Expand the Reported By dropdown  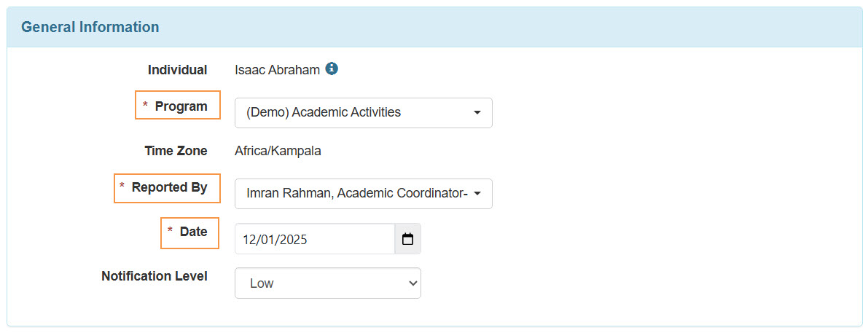(363, 194)
